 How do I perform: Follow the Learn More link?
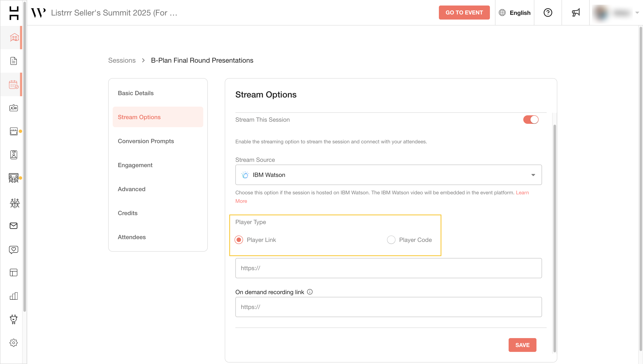coord(522,193)
